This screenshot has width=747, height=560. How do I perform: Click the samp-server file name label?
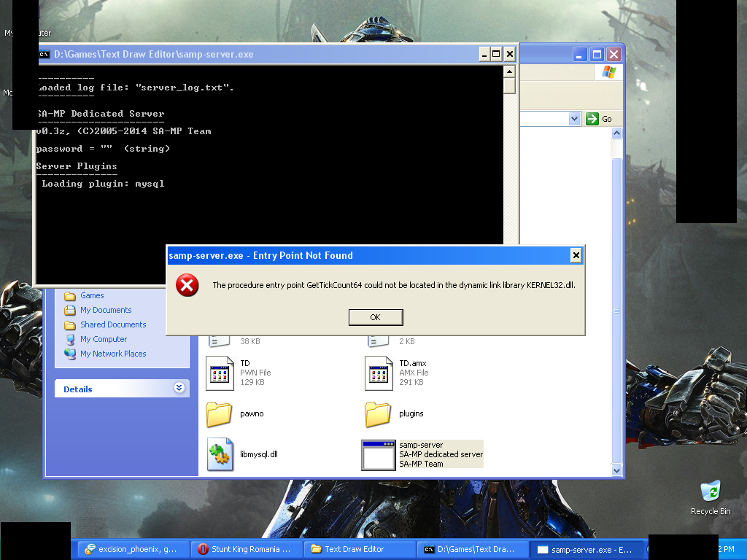[x=421, y=445]
